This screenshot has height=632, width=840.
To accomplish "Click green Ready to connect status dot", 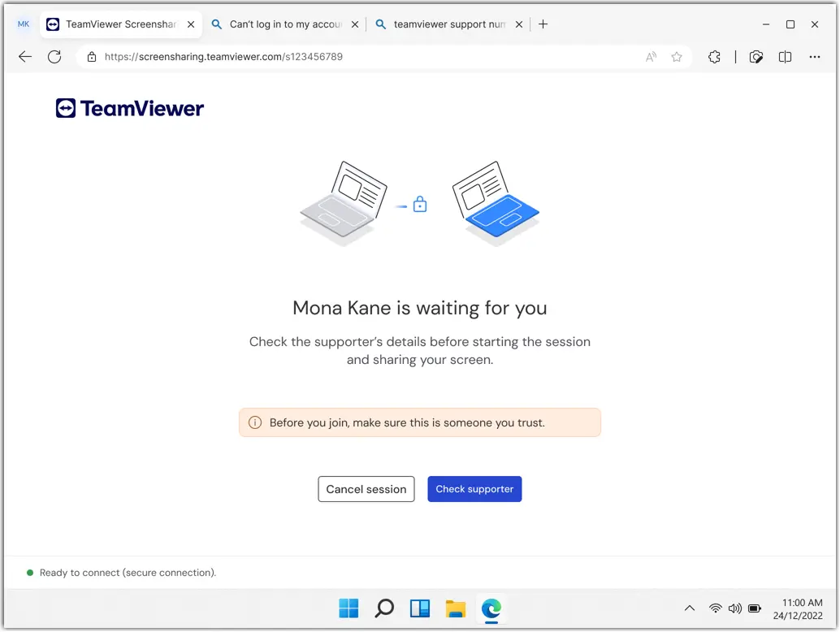I will (30, 573).
